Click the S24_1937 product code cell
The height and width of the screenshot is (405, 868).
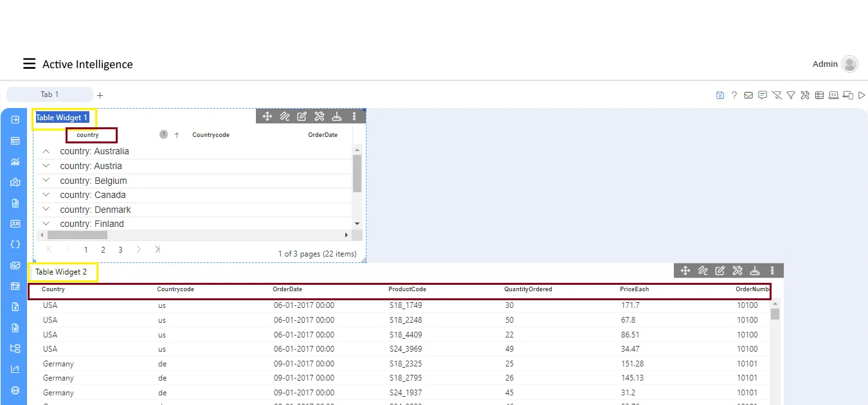[x=407, y=393]
